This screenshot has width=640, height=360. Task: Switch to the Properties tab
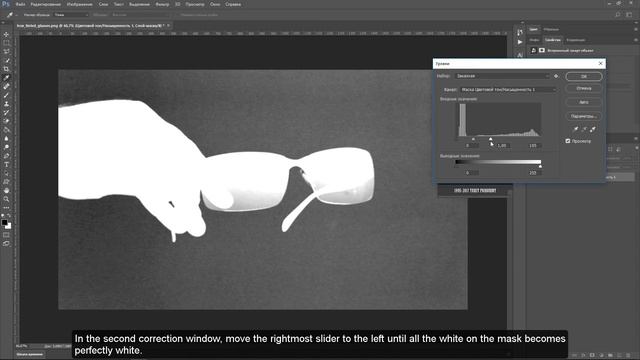click(553, 40)
